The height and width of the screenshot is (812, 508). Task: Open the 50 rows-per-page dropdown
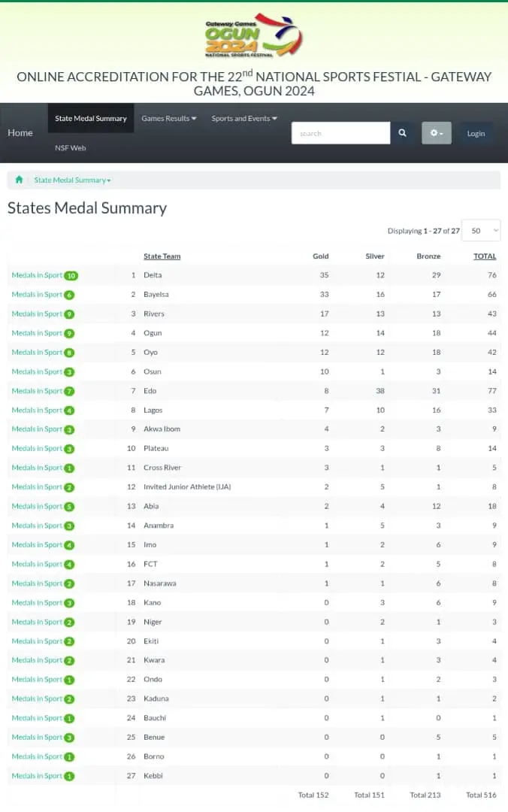tap(481, 231)
